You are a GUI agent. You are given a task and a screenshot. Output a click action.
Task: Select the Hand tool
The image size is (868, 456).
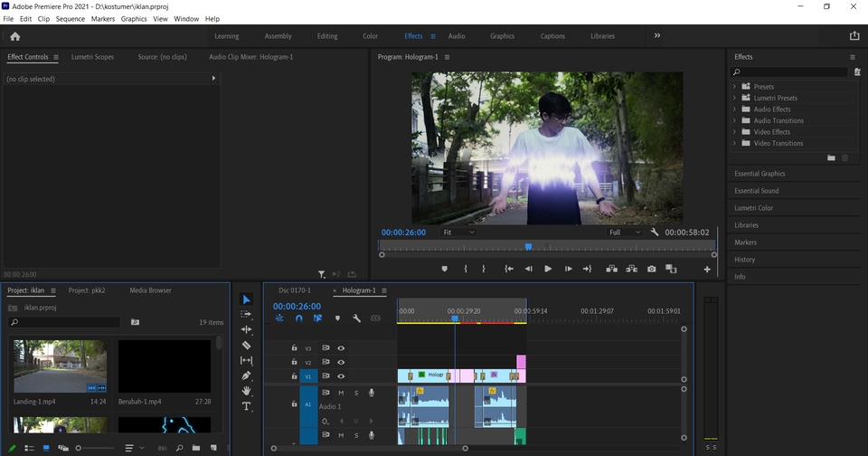point(246,391)
